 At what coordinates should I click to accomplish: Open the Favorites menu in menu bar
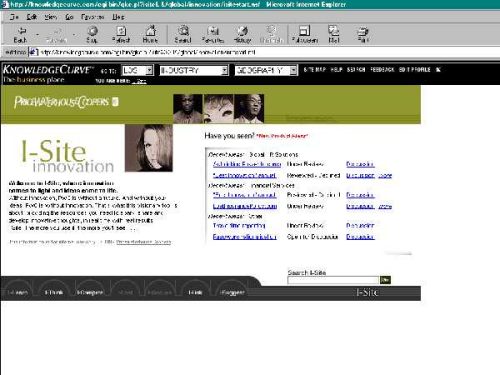[x=93, y=17]
